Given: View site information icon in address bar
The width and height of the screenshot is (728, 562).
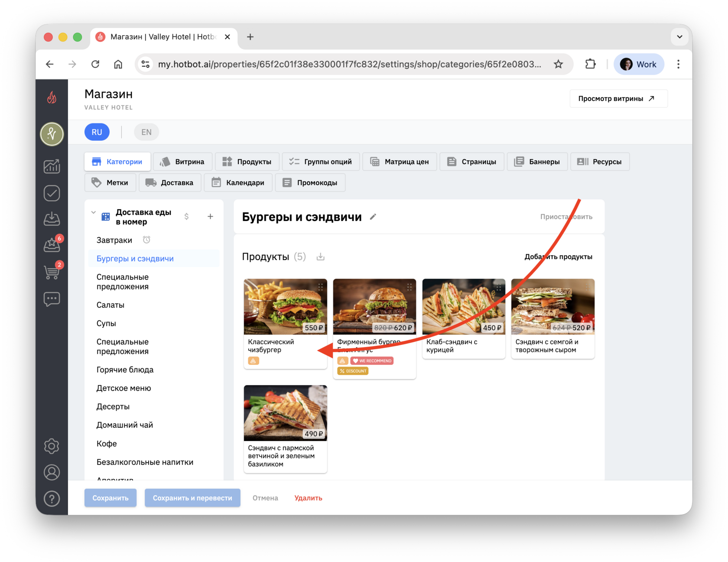Looking at the screenshot, I should tap(146, 64).
